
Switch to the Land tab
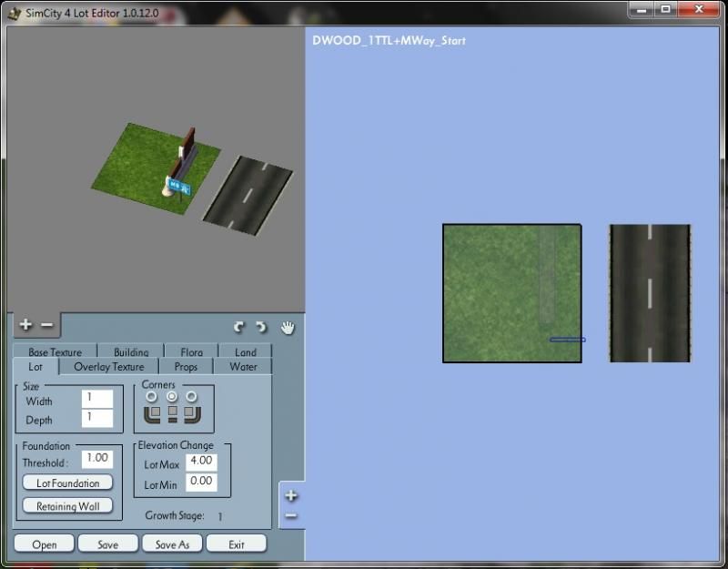point(245,351)
